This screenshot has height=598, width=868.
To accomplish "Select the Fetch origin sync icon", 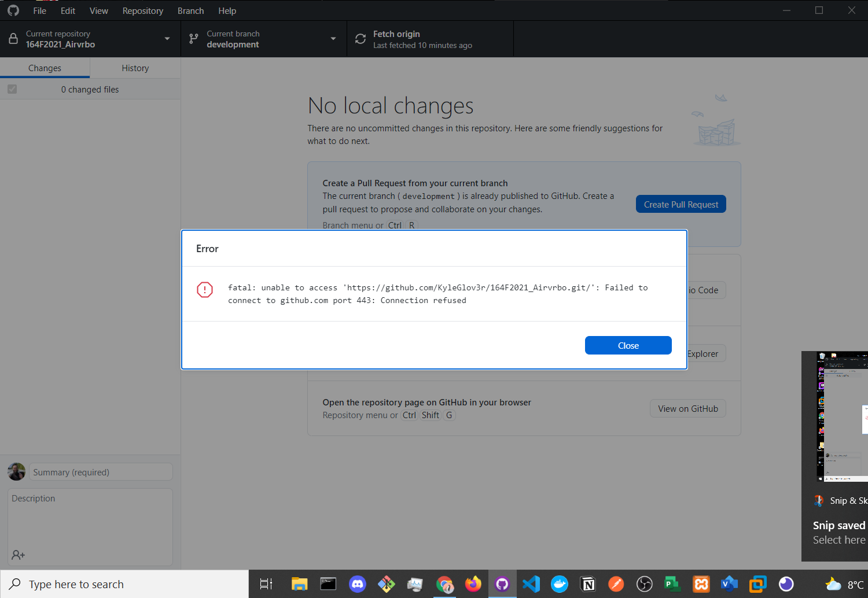I will click(x=360, y=38).
